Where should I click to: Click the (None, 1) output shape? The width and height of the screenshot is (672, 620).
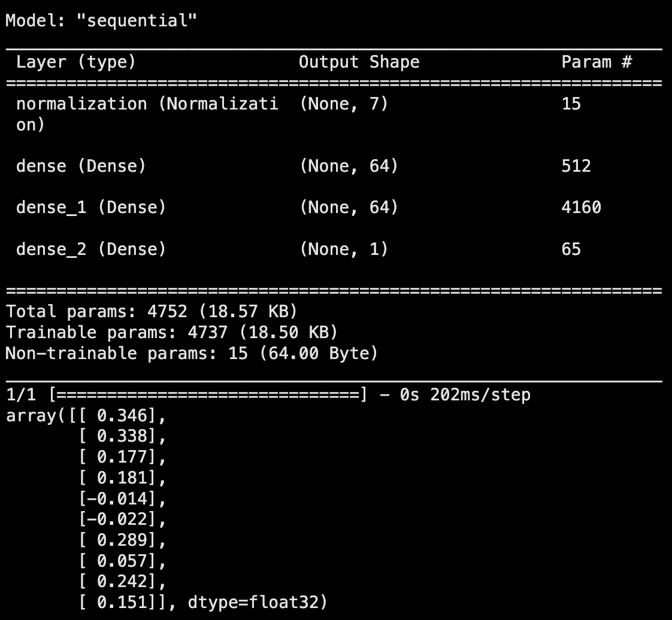[344, 249]
